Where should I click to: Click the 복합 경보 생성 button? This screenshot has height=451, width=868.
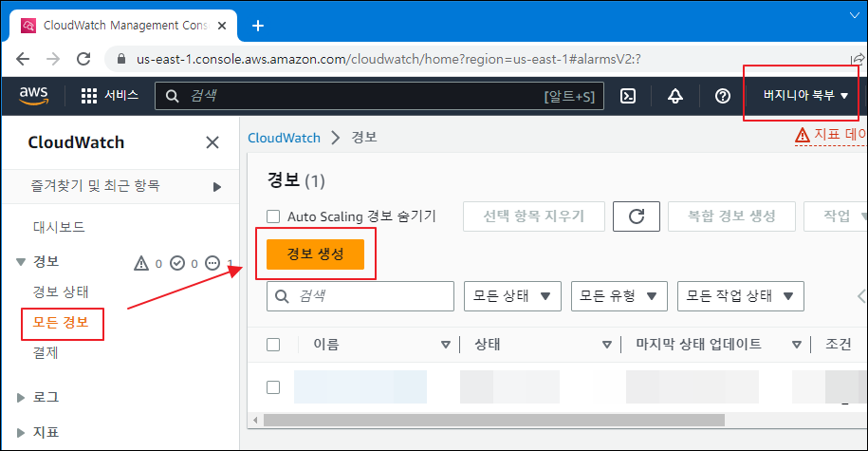(x=731, y=216)
